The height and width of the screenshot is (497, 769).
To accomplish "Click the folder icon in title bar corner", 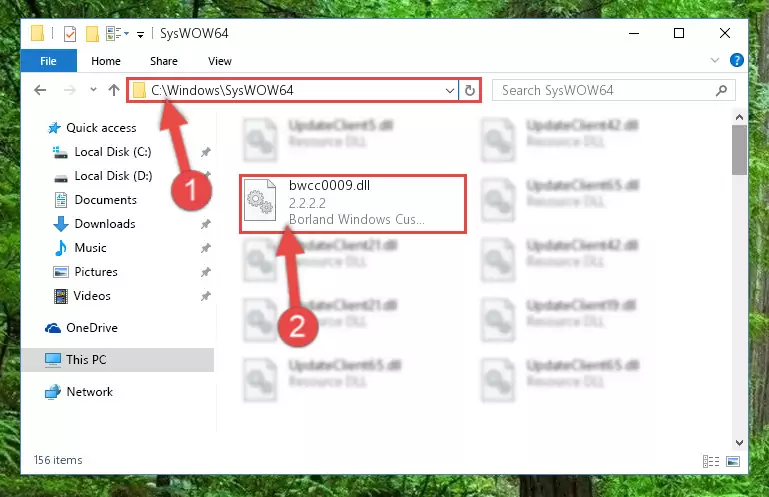I will [37, 33].
